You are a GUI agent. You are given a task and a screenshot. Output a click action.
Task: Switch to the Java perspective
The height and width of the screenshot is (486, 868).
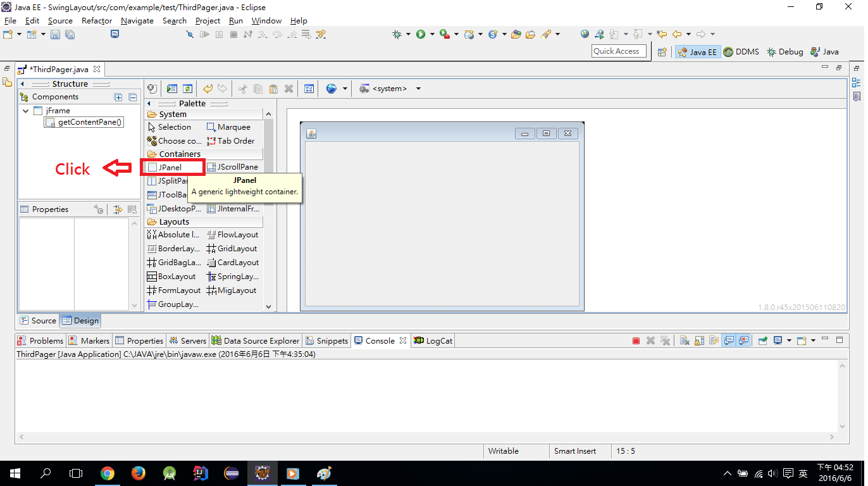(x=824, y=52)
